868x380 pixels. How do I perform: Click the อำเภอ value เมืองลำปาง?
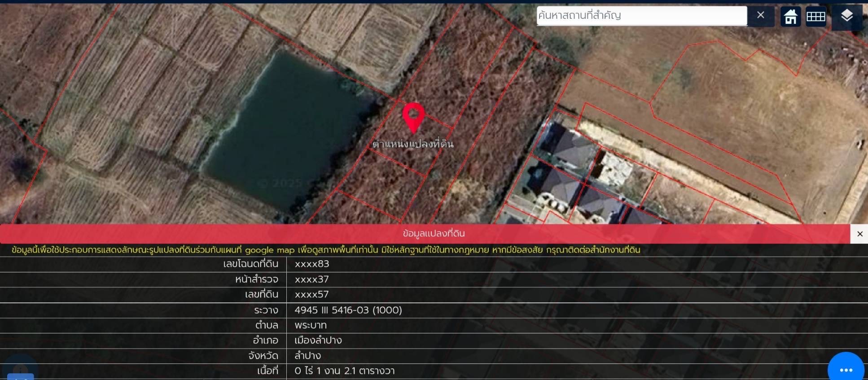tap(318, 341)
